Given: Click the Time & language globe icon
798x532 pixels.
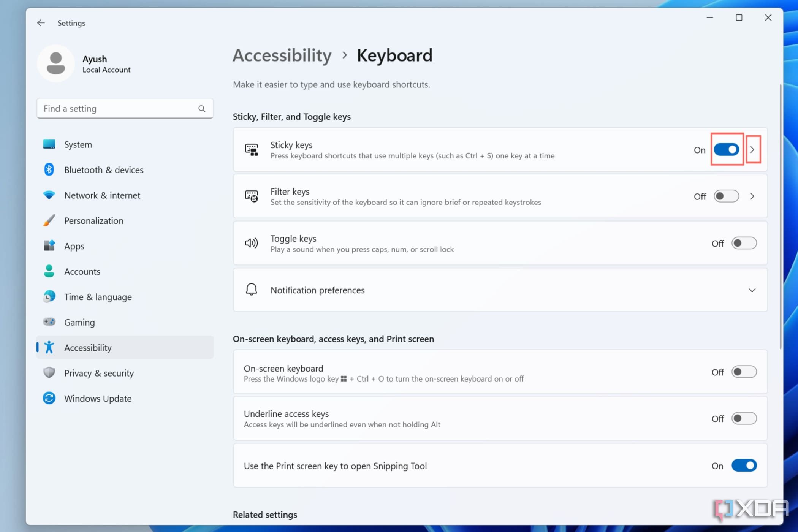Looking at the screenshot, I should [49, 296].
